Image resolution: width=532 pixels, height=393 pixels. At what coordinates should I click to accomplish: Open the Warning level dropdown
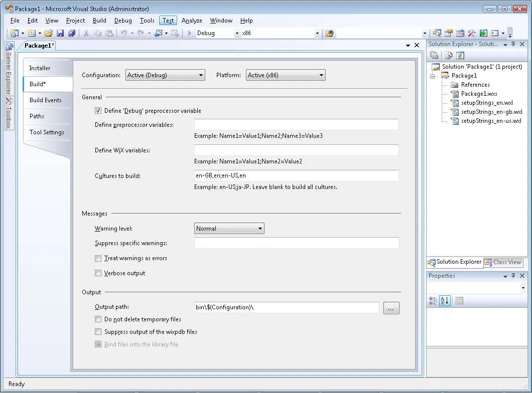(x=229, y=229)
